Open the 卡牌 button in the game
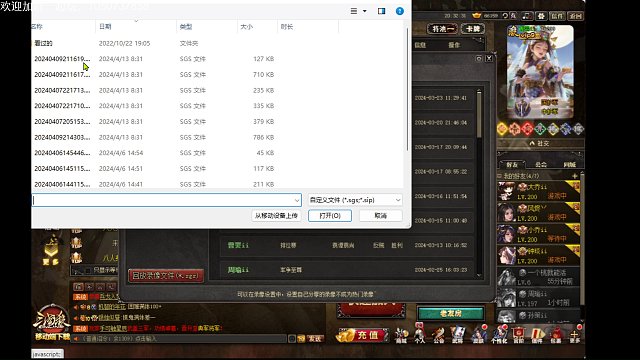The image size is (640, 360). 473,29
